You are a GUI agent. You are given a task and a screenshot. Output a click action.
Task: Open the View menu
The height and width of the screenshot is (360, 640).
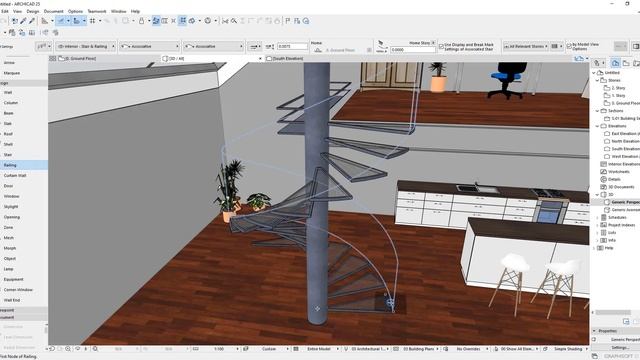coord(17,11)
